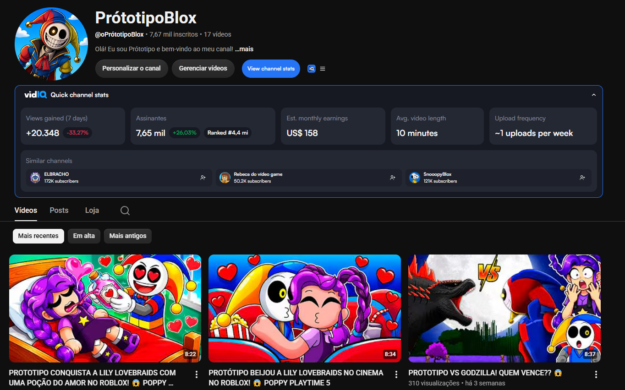625x390 pixels.
Task: Open the SnooopyBlox similar channel name
Action: pos(437,174)
